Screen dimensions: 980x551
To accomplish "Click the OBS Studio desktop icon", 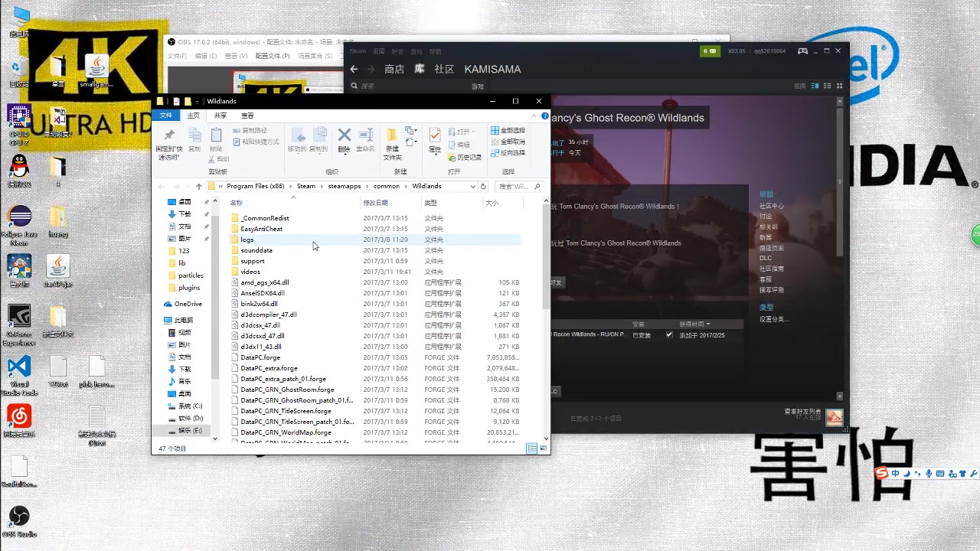I will point(19,520).
